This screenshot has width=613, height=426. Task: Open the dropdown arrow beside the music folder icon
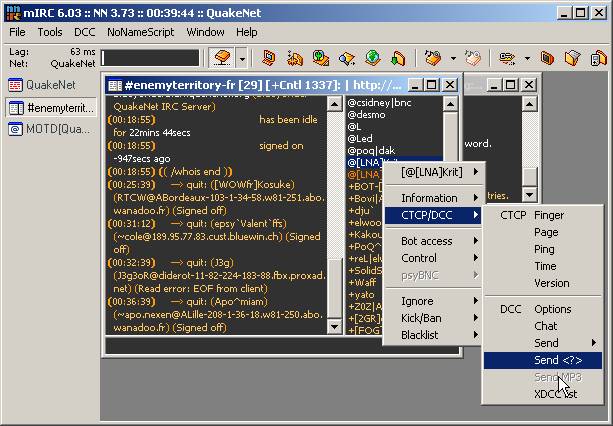453,59
